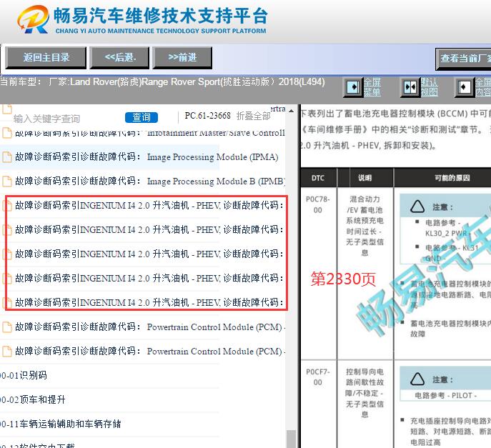
Task: Click the full-screen content layout icon
Action: click(x=465, y=87)
